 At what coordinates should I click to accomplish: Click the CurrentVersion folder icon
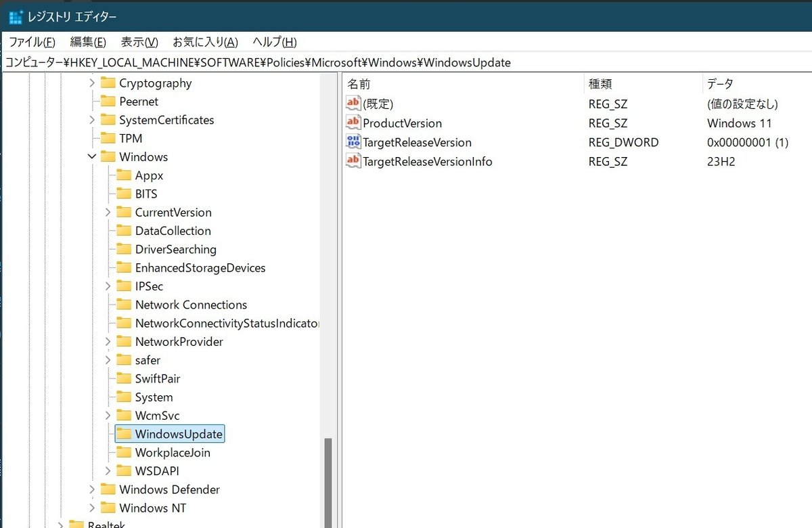(x=124, y=212)
